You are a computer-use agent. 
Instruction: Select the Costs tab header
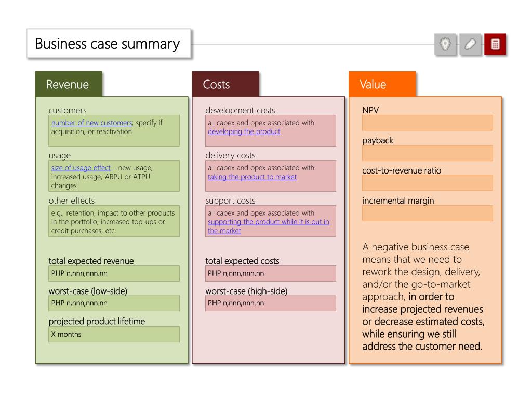(x=225, y=84)
